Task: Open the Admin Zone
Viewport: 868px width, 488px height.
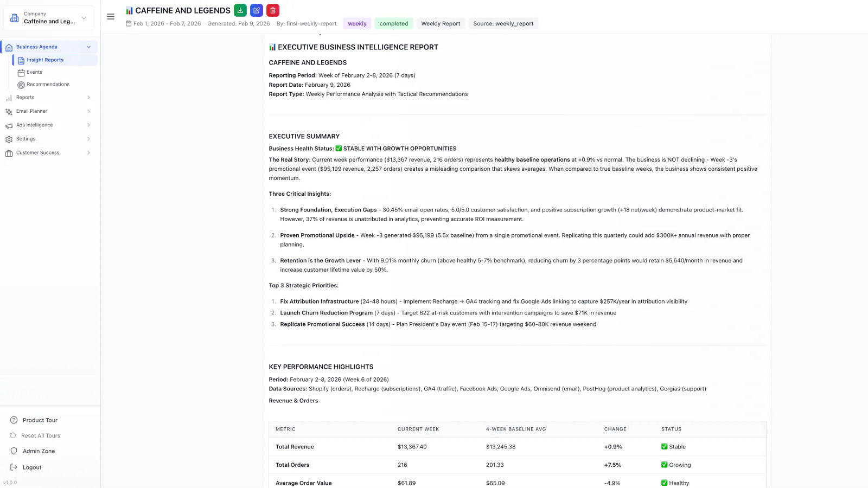Action: point(39,451)
